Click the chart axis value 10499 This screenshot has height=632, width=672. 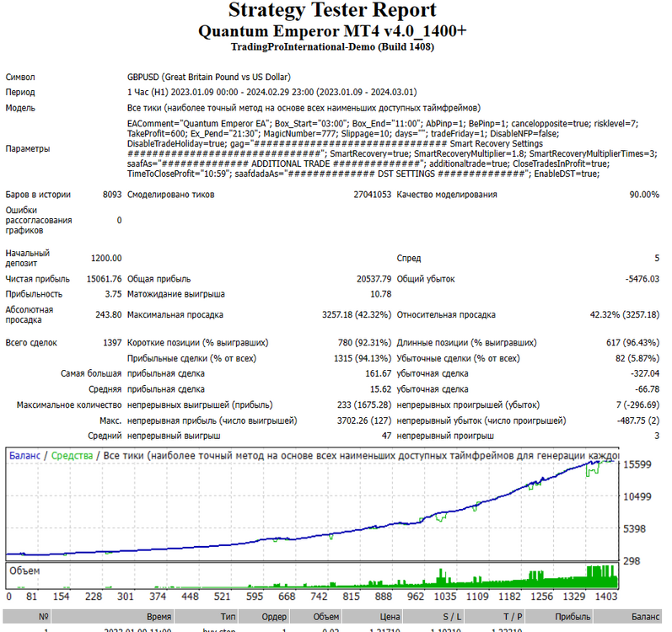click(x=637, y=496)
